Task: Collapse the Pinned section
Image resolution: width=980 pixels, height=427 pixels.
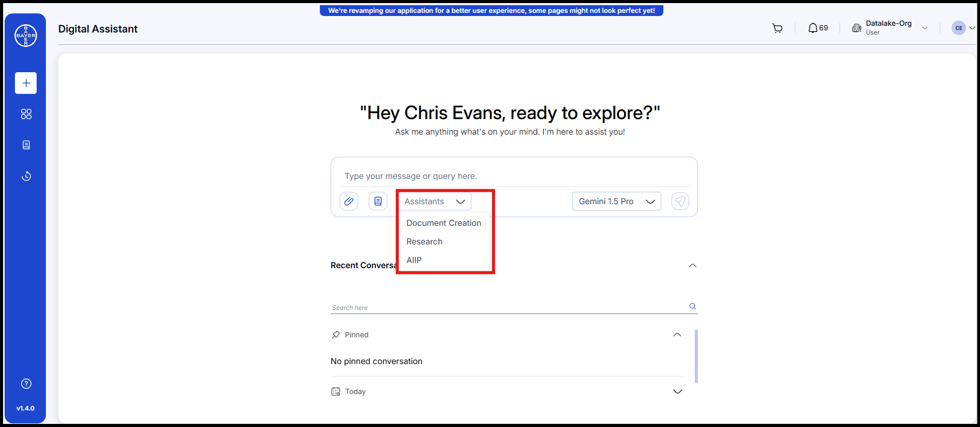Action: tap(677, 335)
